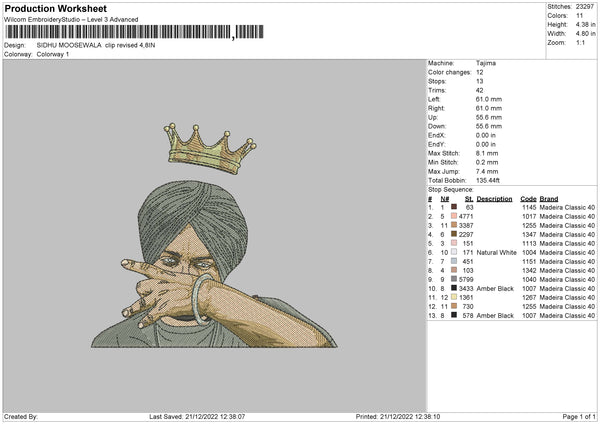Click the Stop Sequence heading

[x=450, y=190]
